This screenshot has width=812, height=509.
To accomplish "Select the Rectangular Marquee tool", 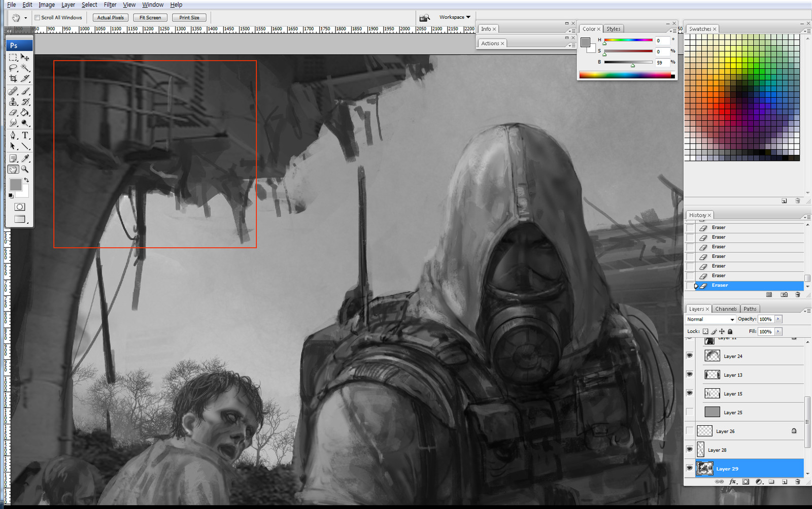I will click(x=13, y=57).
